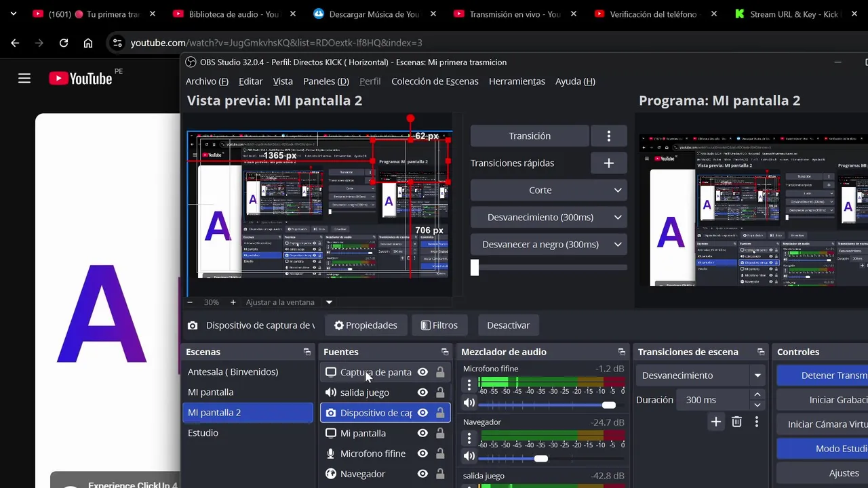Open the Editar menu in OBS
This screenshot has height=488, width=868.
point(250,81)
